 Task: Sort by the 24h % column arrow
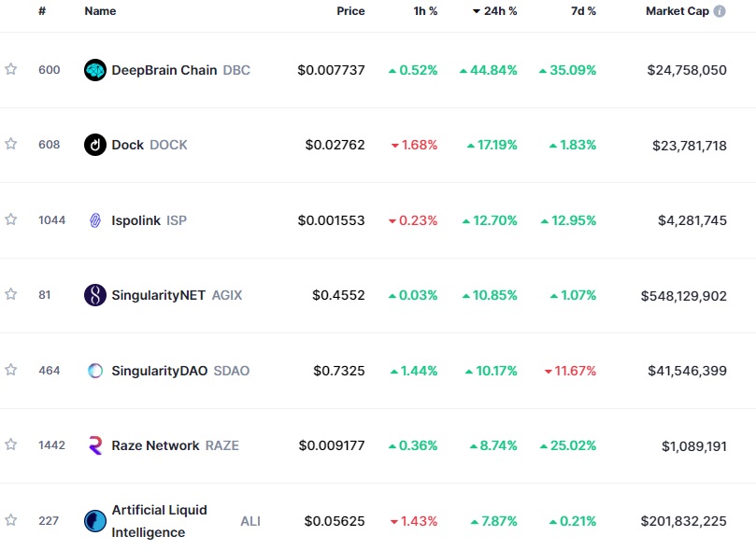[477, 11]
